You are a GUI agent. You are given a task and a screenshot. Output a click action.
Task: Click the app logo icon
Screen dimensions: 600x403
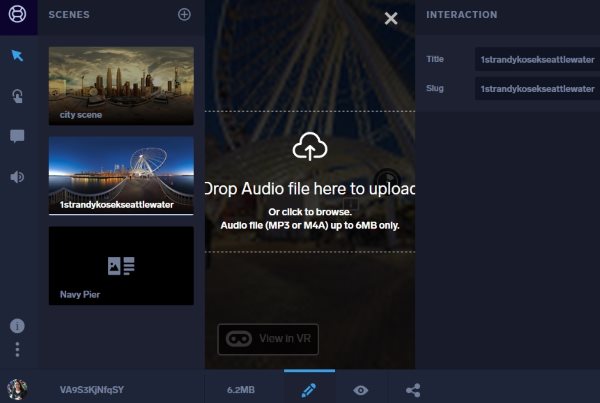coord(17,14)
